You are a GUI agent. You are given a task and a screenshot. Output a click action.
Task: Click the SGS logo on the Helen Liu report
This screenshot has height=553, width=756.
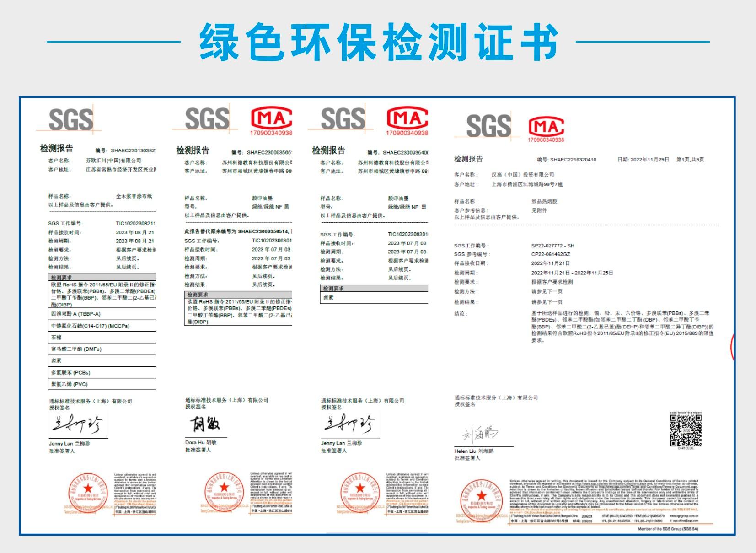click(x=488, y=126)
